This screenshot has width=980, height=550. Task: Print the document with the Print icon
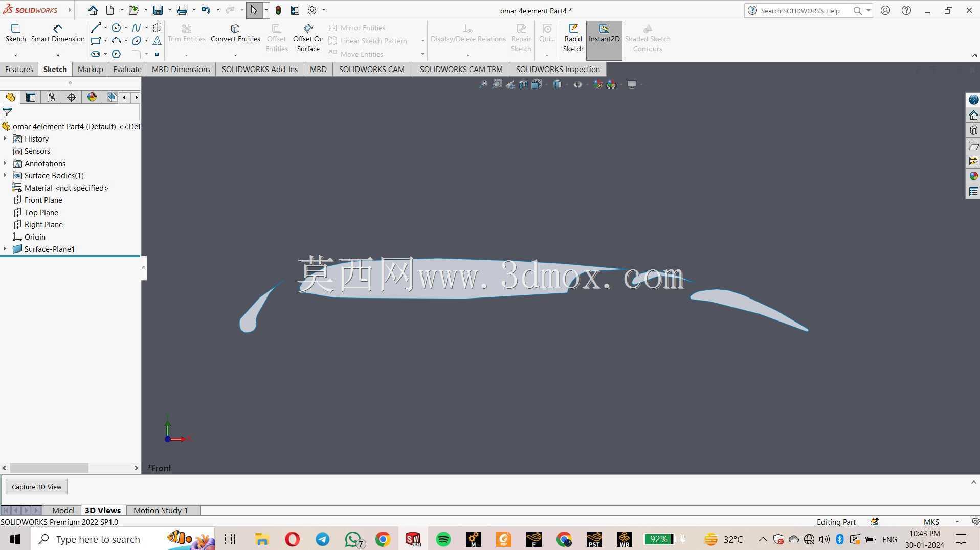coord(182,10)
